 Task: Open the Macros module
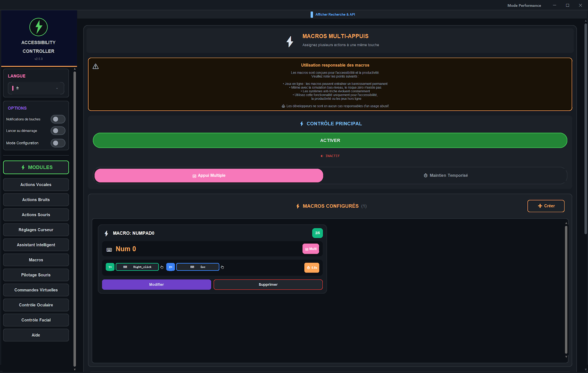(36, 260)
